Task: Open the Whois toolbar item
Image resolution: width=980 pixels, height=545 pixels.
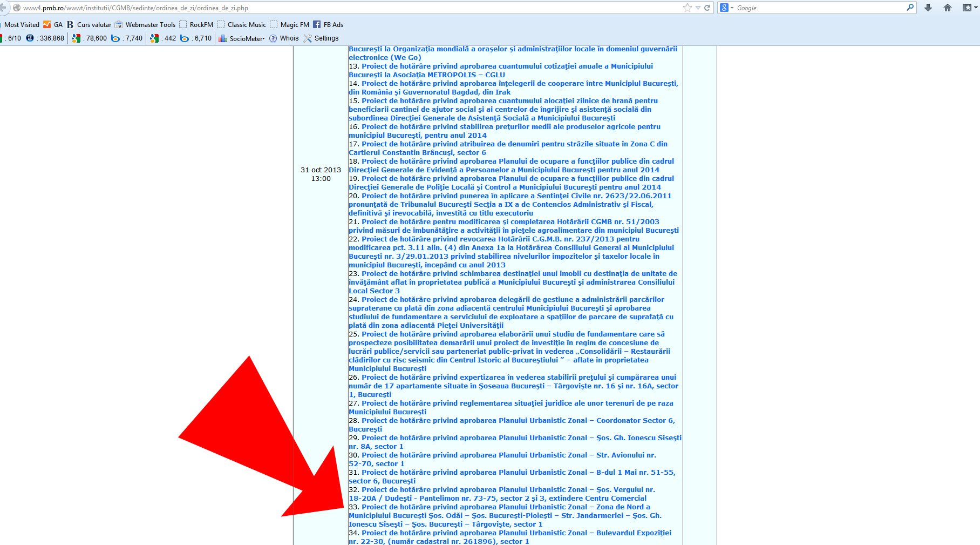Action: point(284,38)
